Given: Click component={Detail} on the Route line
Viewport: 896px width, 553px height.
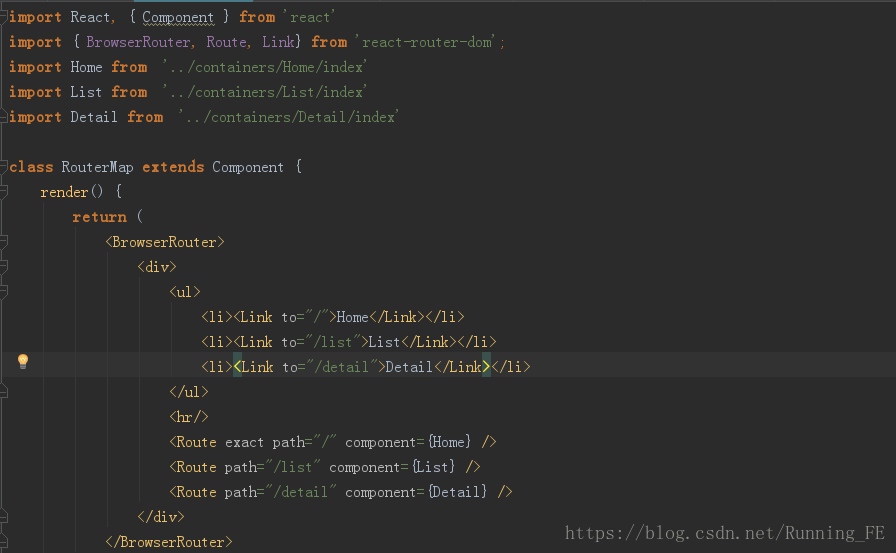Looking at the screenshot, I should (x=416, y=492).
